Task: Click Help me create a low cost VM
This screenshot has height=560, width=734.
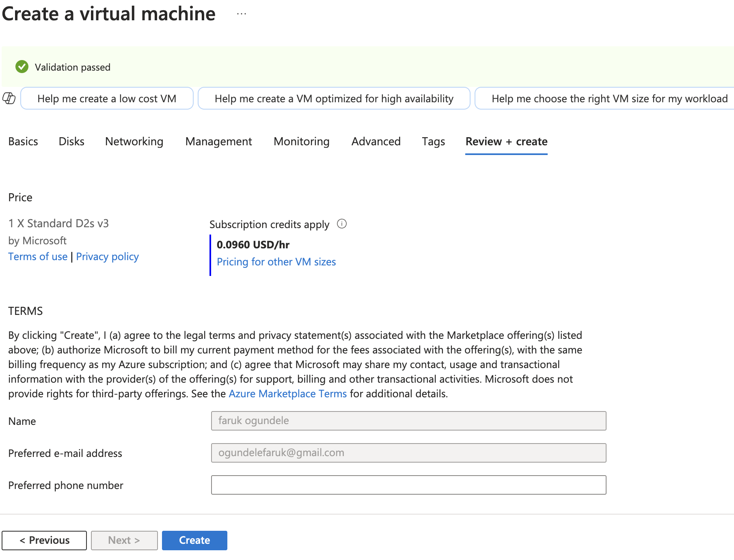Action: (107, 99)
